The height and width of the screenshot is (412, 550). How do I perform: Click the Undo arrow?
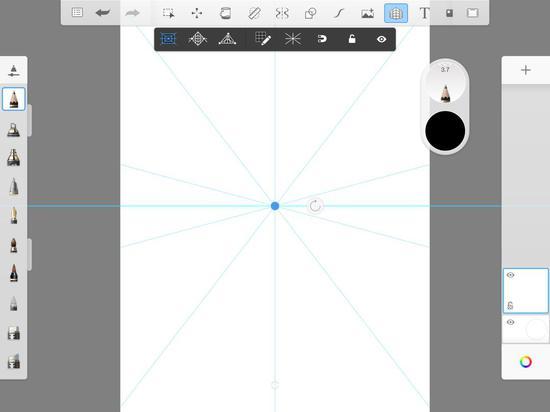pos(103,13)
